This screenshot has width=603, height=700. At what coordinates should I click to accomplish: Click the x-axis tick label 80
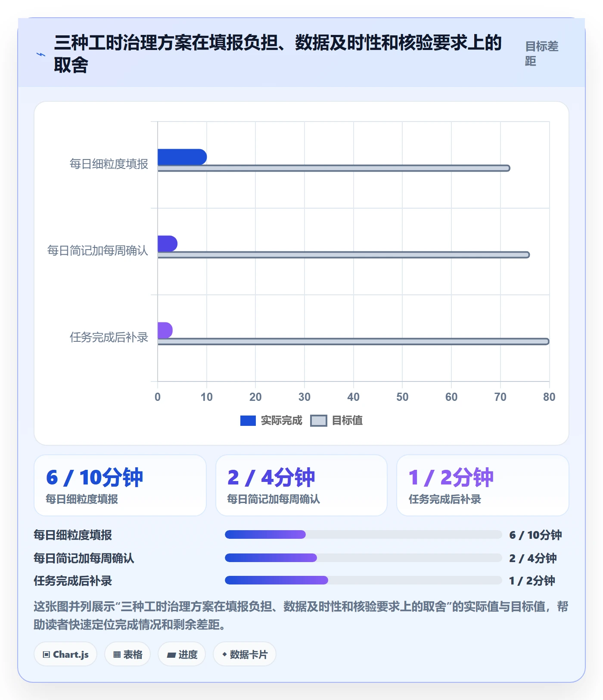tap(549, 397)
